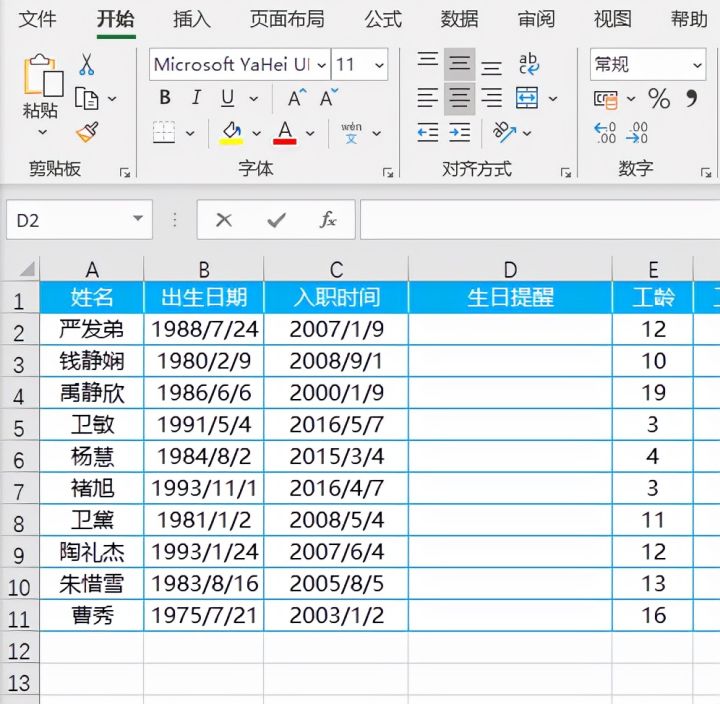
Task: Increase decimal places icon
Action: pos(605,133)
